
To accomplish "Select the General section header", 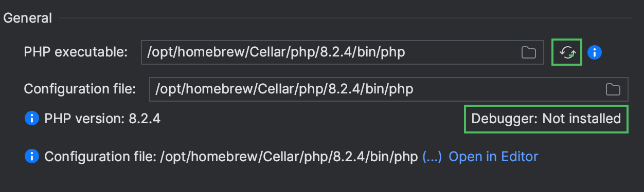I will pos(28,18).
